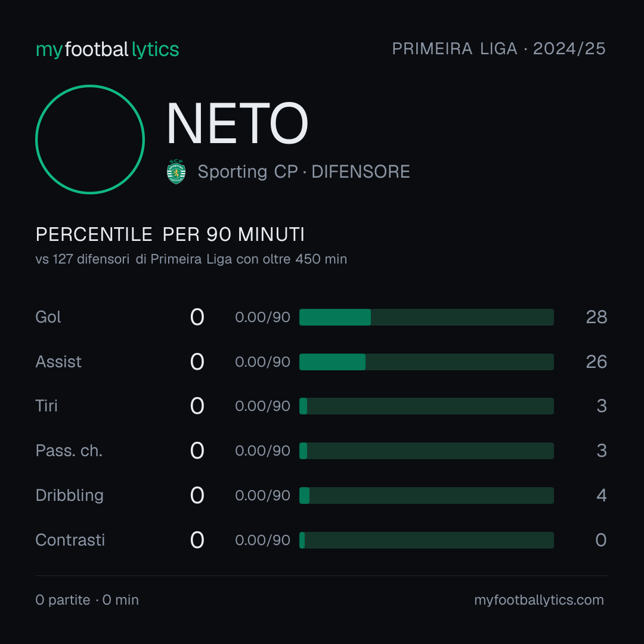Click the Dribbling percentile value 4
This screenshot has width=644, height=644.
[x=602, y=496]
